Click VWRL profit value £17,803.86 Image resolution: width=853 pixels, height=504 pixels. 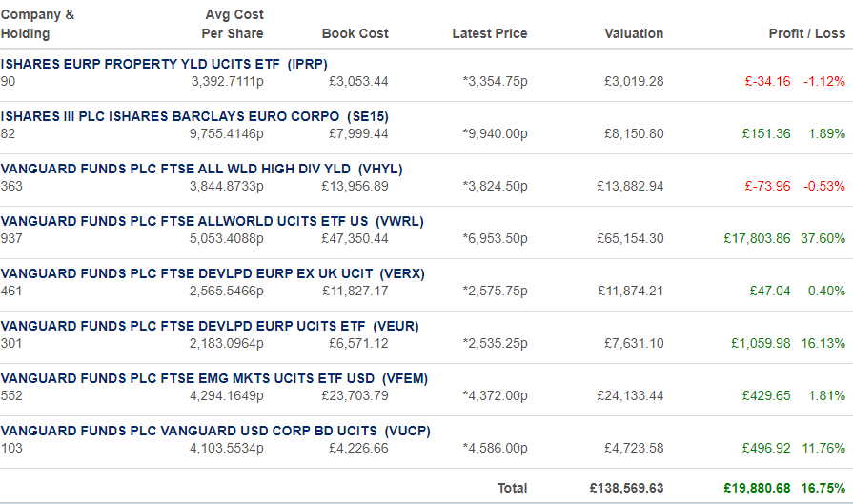757,239
